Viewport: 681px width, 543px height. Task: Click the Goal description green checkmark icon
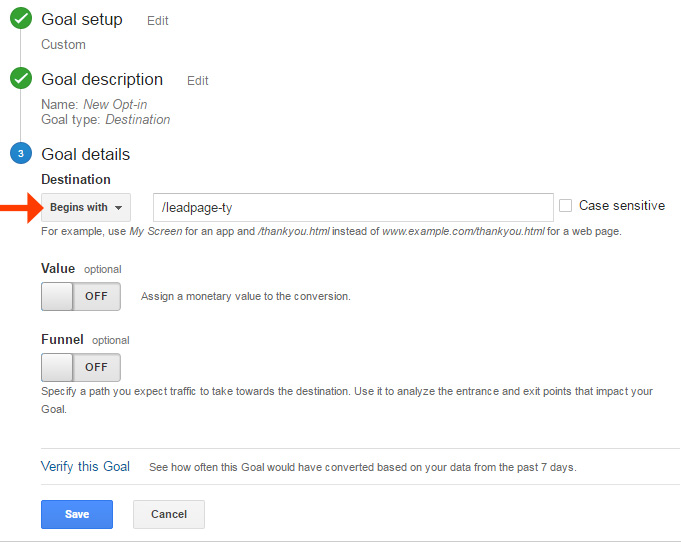point(20,80)
